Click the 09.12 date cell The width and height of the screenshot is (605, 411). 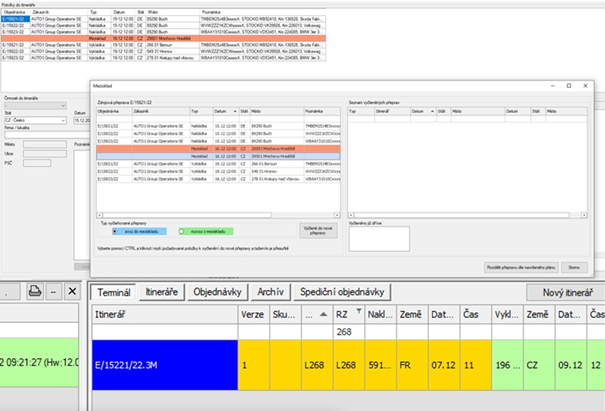click(x=571, y=365)
